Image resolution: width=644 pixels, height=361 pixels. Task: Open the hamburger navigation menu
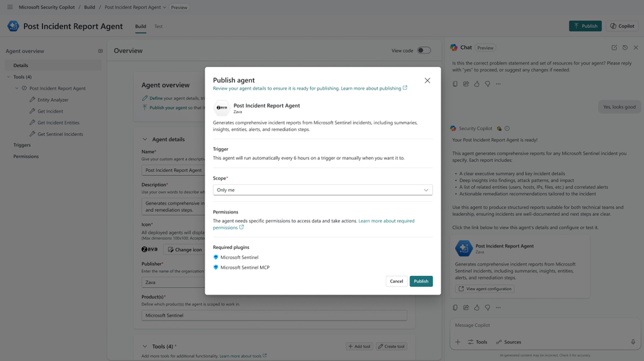click(x=10, y=7)
